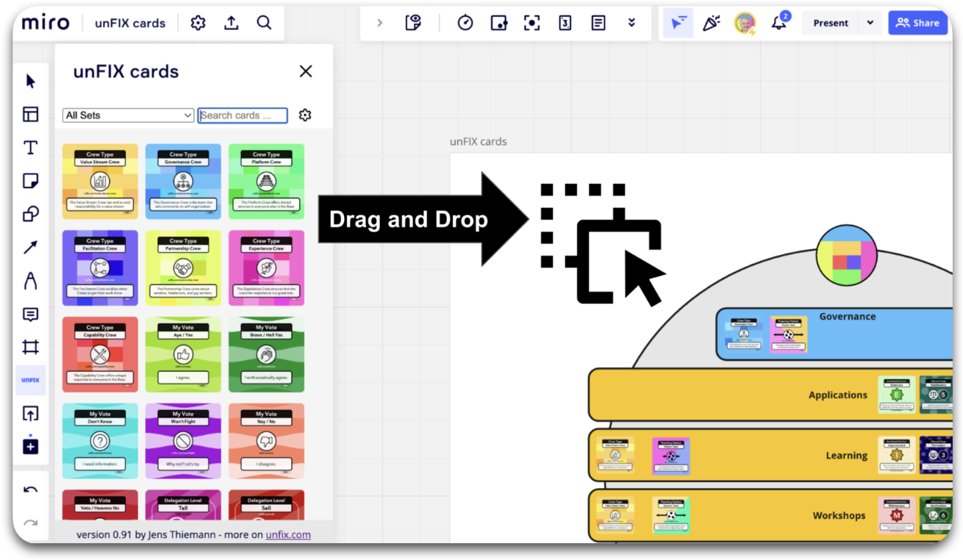The height and width of the screenshot is (560, 963).
Task: Export the board via upload icon
Action: pos(231,23)
